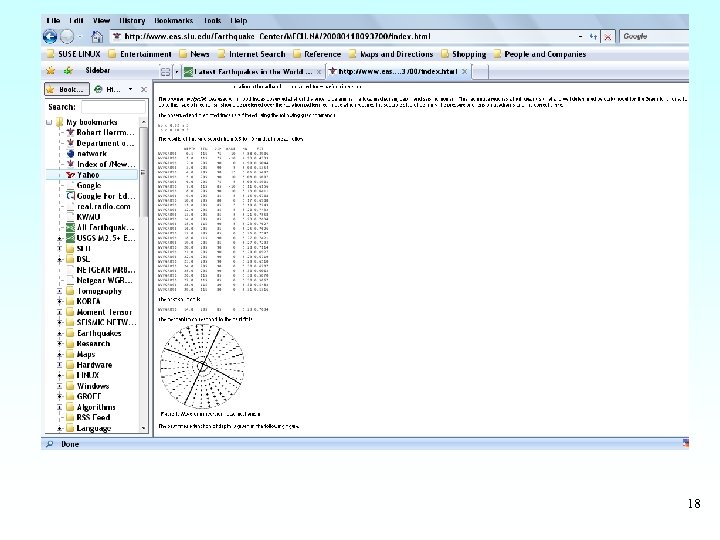The image size is (720, 540).
Task: Open the Google bookmark in the sidebar
Action: coord(89,185)
